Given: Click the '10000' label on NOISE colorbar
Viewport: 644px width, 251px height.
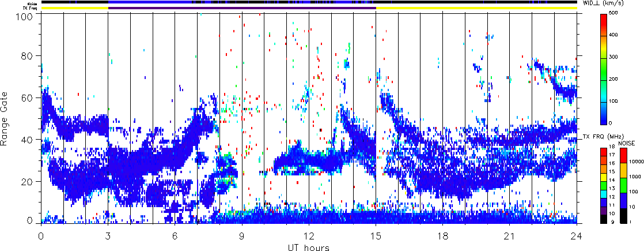Looking at the screenshot, I should pyautogui.click(x=635, y=162).
